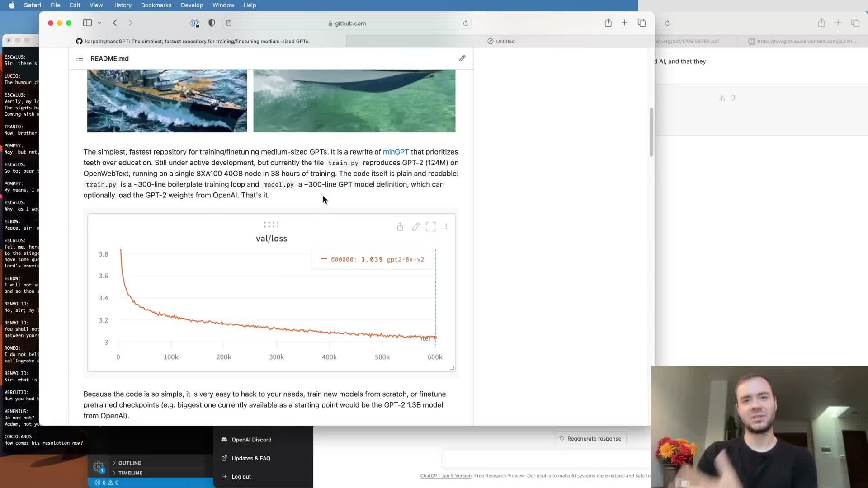Open the chart three-dot options menu
The width and height of the screenshot is (868, 488).
coord(446,227)
